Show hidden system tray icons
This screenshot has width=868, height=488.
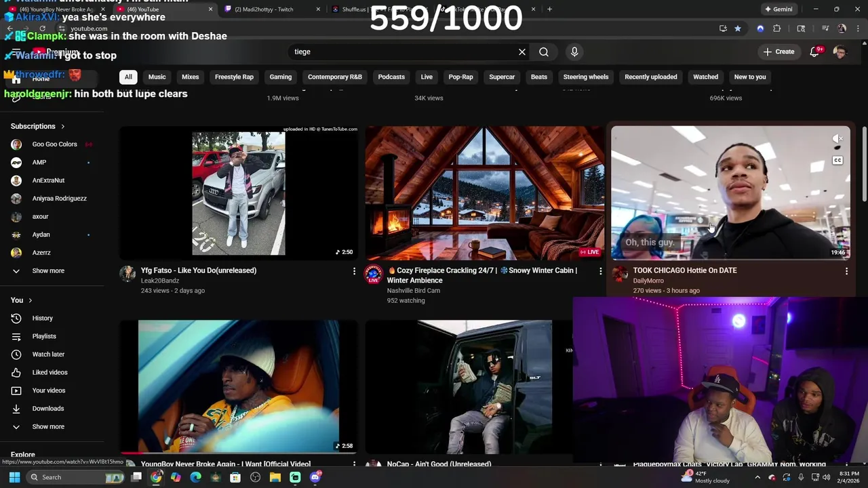click(757, 477)
